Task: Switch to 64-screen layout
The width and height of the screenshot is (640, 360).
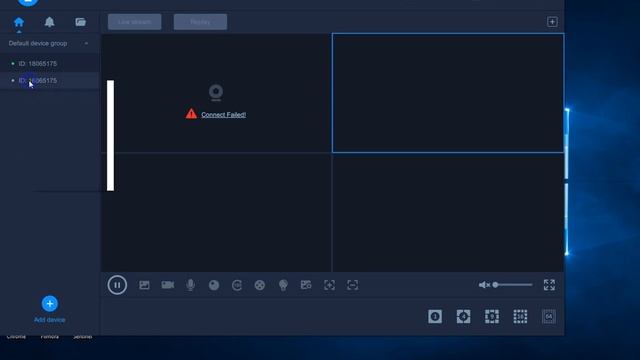Action: click(x=549, y=316)
